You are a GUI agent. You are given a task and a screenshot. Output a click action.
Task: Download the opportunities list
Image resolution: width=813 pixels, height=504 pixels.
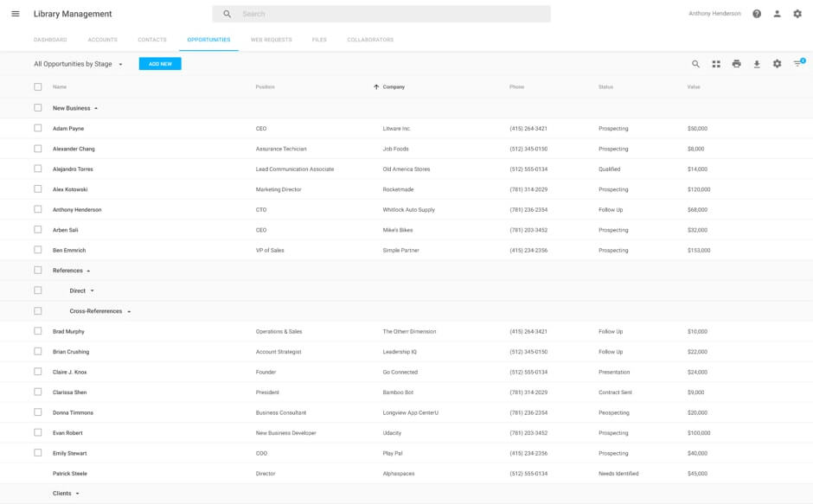[x=757, y=64]
